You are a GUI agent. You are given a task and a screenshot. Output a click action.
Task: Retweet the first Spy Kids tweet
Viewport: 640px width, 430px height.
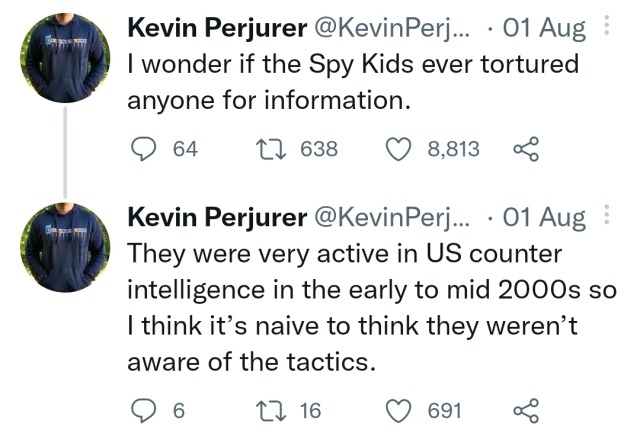[x=269, y=149]
